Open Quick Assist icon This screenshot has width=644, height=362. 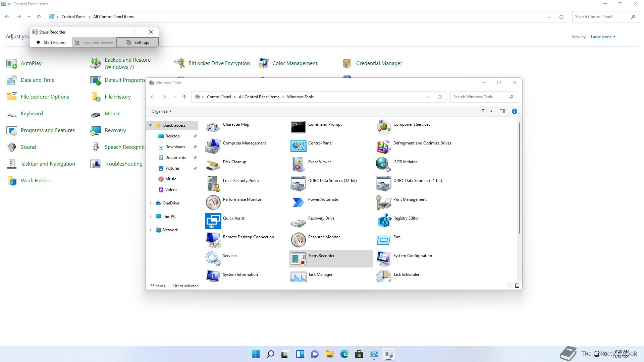click(x=213, y=221)
